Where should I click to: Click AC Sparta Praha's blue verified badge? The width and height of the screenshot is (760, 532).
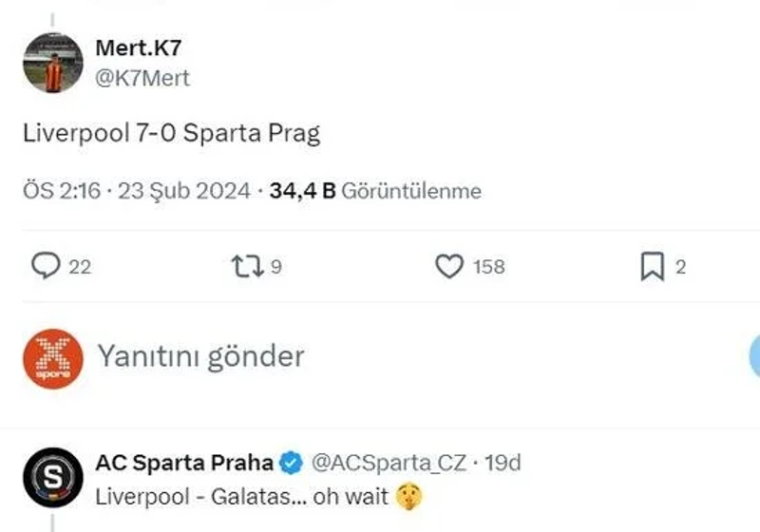292,464
